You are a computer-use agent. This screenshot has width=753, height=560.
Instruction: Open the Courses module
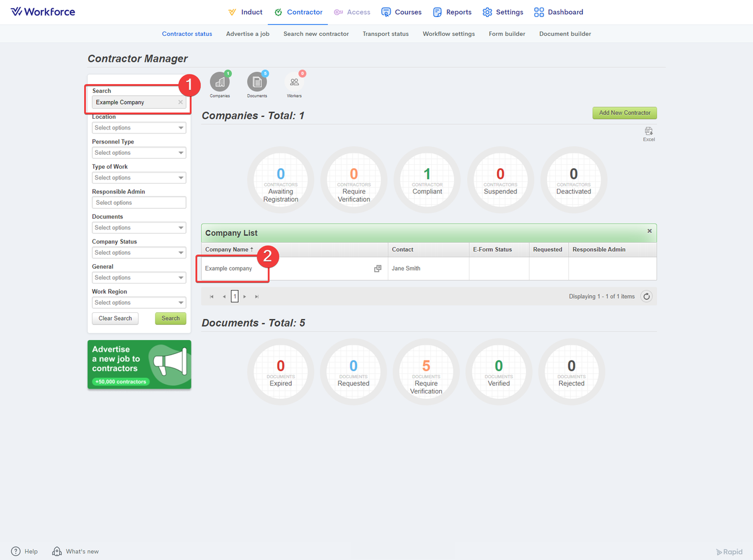[402, 12]
